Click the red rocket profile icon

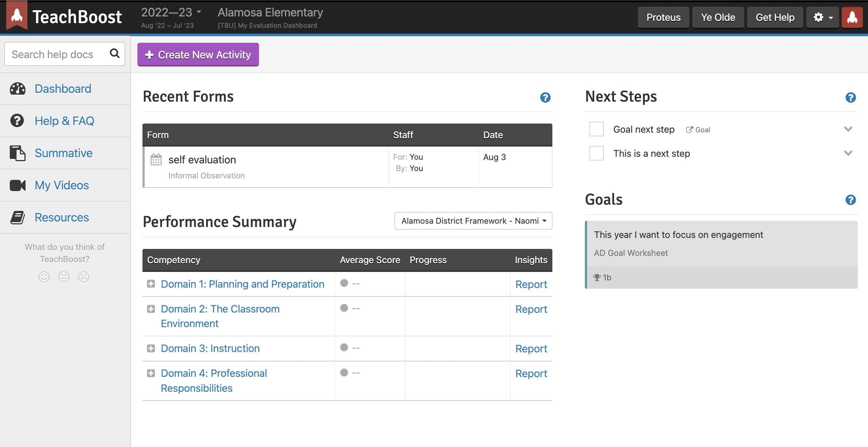click(x=852, y=17)
